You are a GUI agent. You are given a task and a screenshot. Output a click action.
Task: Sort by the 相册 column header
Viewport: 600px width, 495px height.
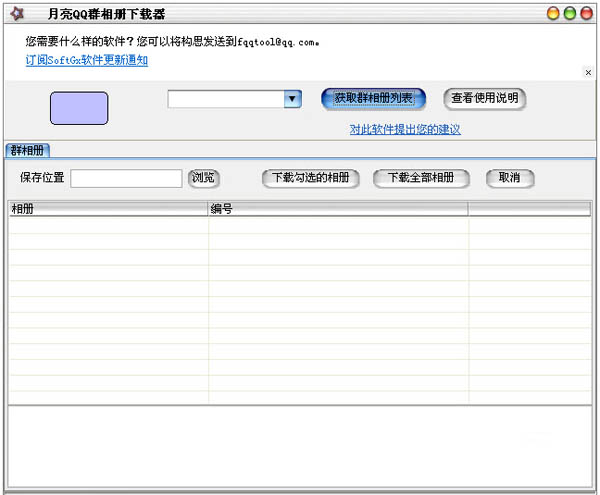108,209
